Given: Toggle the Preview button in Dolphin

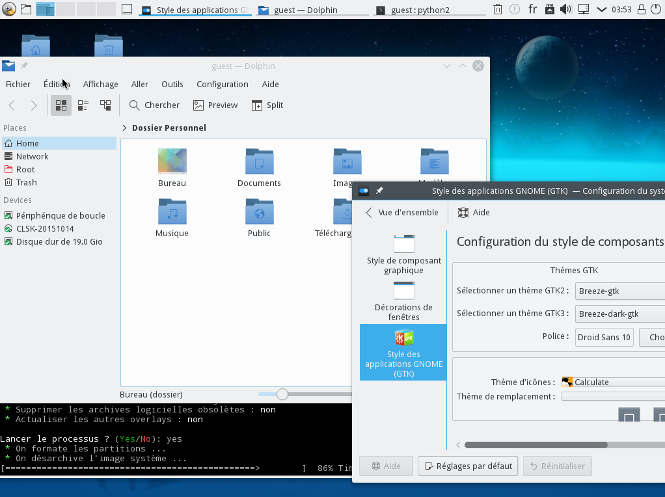Looking at the screenshot, I should [215, 105].
